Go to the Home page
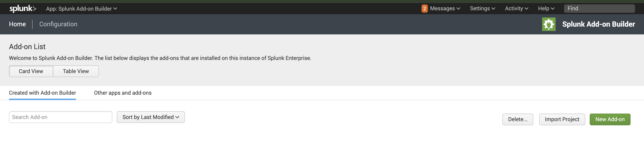The image size is (644, 162). (x=17, y=24)
